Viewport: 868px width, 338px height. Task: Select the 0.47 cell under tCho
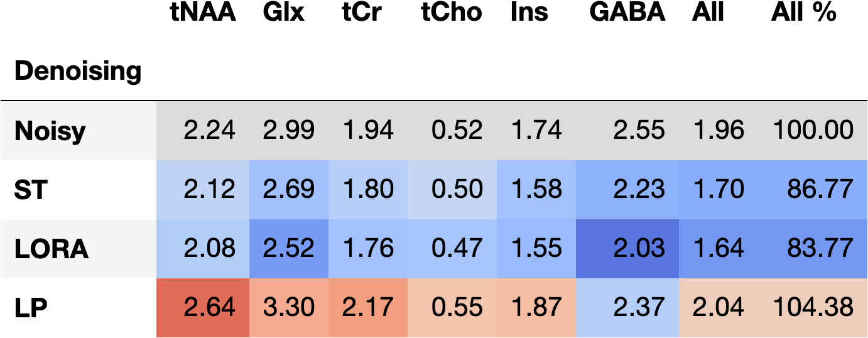[457, 249]
